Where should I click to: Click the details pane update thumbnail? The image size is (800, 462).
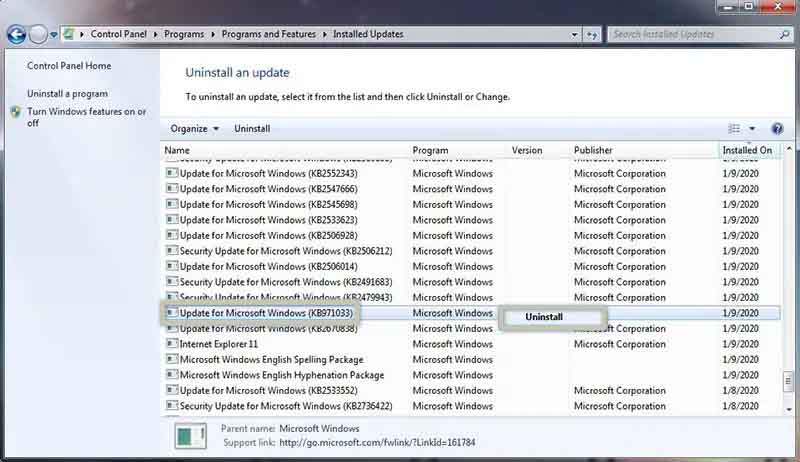[190, 436]
